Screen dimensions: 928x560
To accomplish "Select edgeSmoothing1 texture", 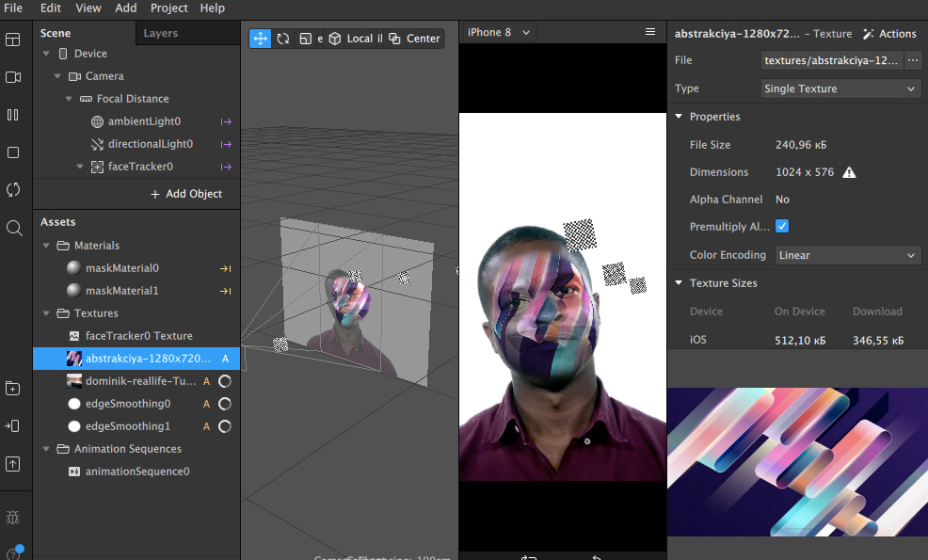I will tap(128, 426).
